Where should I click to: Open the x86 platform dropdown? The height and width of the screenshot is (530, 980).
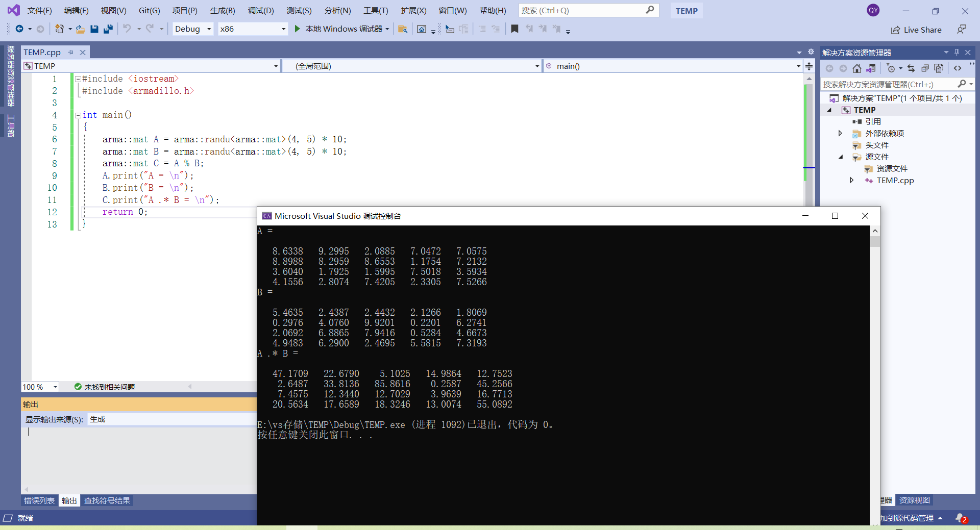[x=283, y=29]
